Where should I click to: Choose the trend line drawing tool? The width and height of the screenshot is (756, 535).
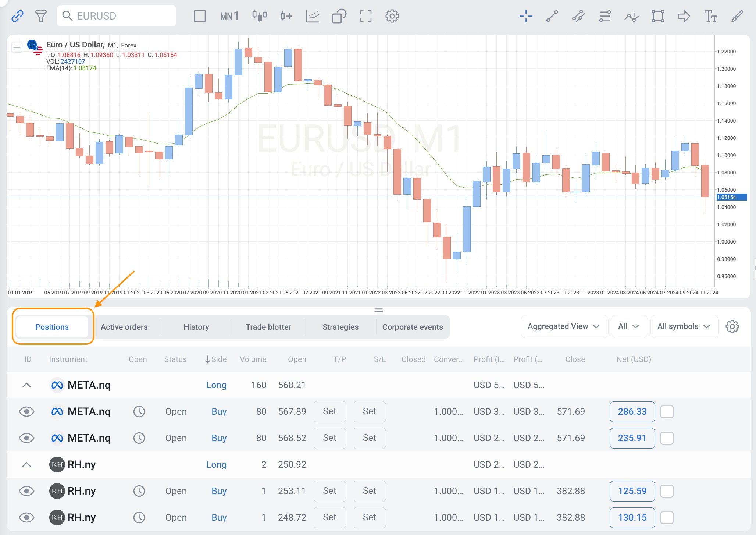click(552, 16)
